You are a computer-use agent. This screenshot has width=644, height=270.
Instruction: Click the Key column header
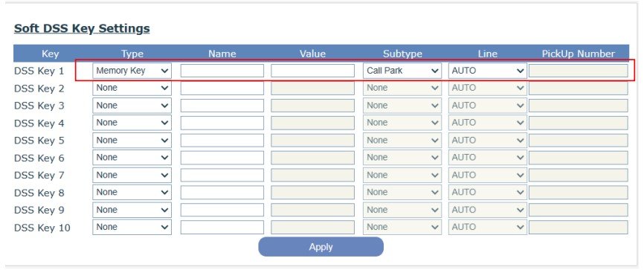[50, 54]
